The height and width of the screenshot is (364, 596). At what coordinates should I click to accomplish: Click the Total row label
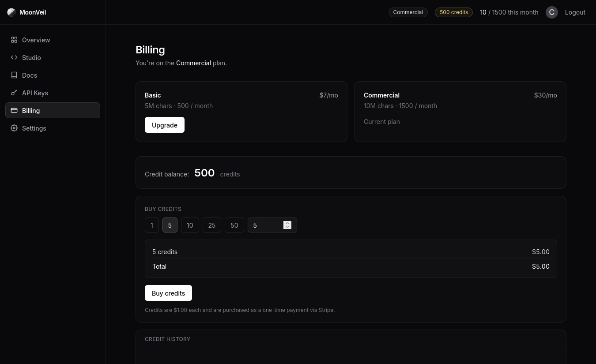[159, 266]
